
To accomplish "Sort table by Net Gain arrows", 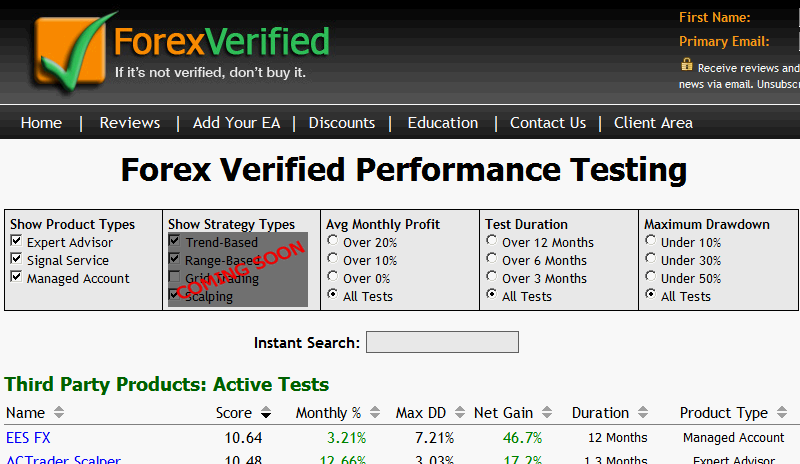I will [547, 412].
